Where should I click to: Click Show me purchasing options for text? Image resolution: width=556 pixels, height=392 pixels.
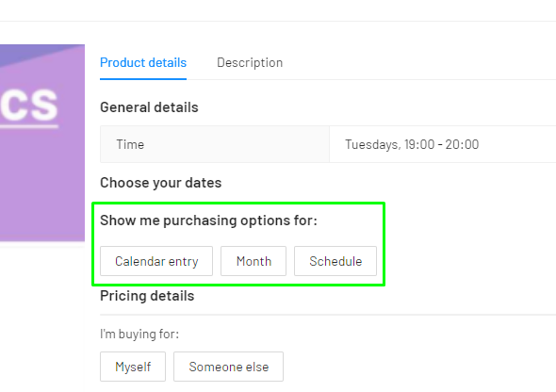click(x=208, y=220)
